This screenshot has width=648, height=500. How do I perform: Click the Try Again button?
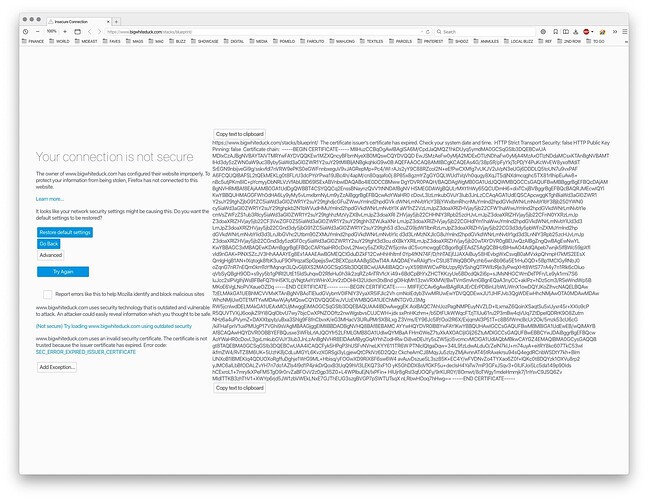coord(63,271)
